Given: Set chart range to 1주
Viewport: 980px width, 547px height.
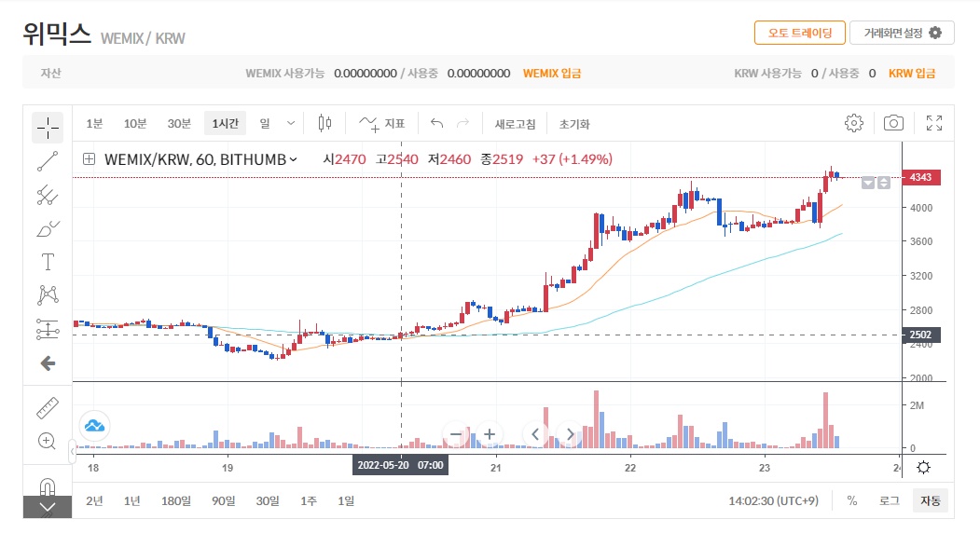Looking at the screenshot, I should (x=309, y=500).
